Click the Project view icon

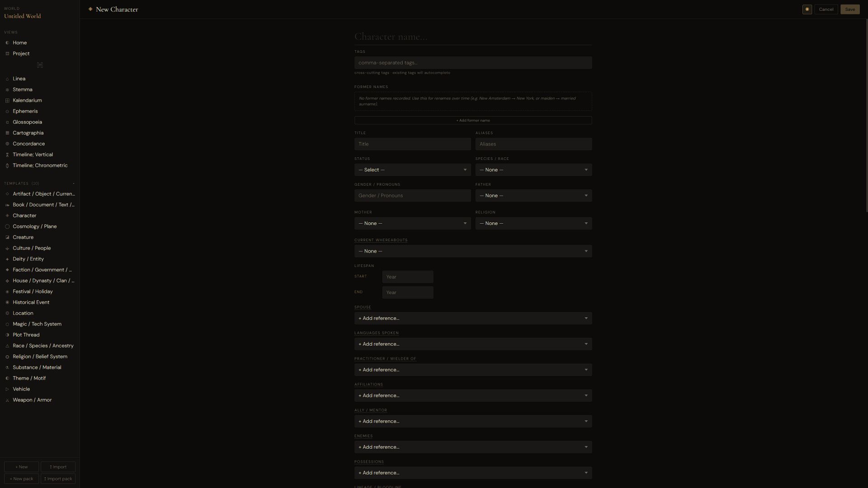point(7,54)
